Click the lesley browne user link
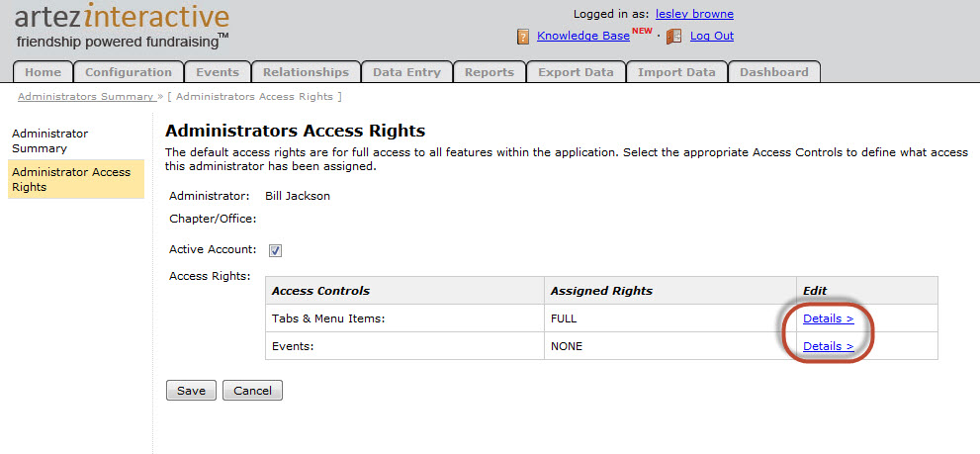Viewport: 980px width, 454px height. (694, 14)
